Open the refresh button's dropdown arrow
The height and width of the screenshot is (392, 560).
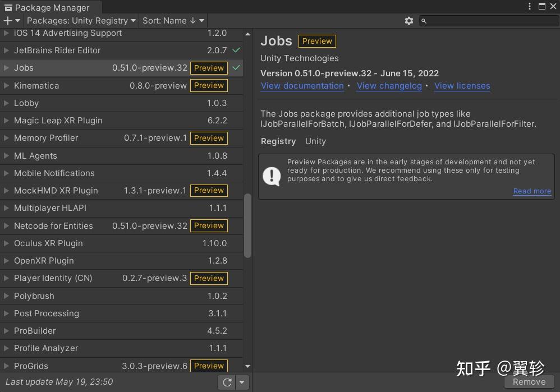241,382
